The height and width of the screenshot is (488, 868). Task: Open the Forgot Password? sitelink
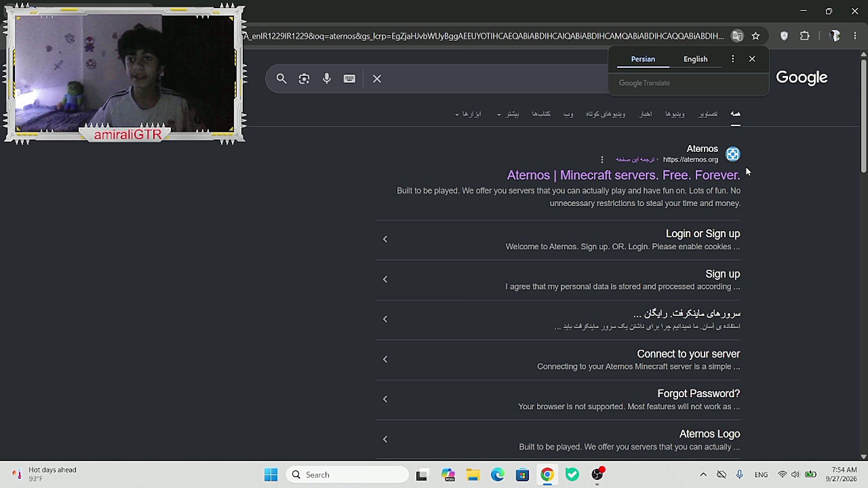pyautogui.click(x=698, y=394)
